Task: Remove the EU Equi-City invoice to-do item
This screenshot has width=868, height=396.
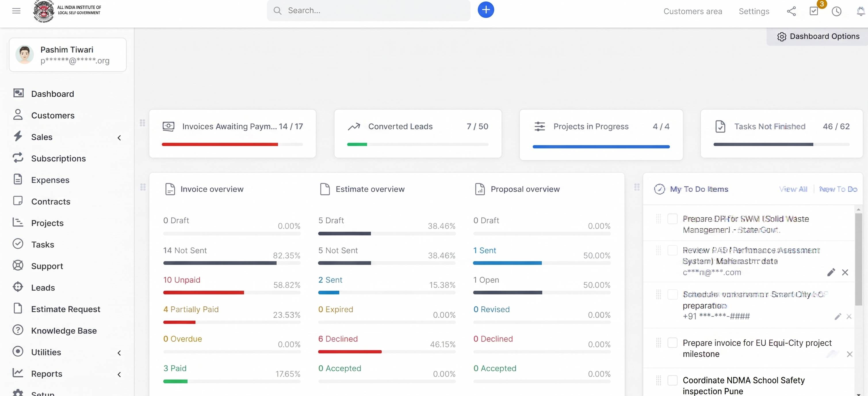Action: 850,354
